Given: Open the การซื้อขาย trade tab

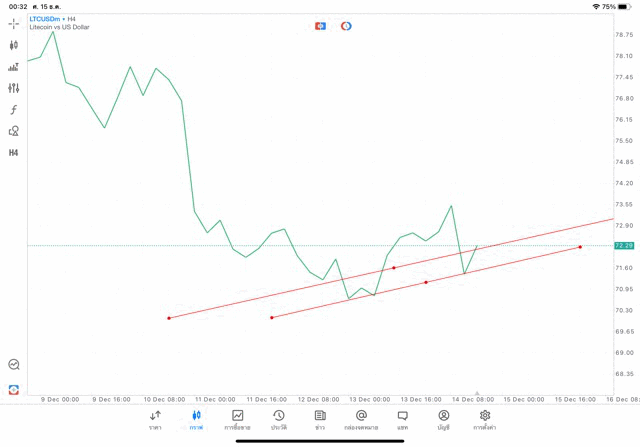Looking at the screenshot, I should point(238,419).
